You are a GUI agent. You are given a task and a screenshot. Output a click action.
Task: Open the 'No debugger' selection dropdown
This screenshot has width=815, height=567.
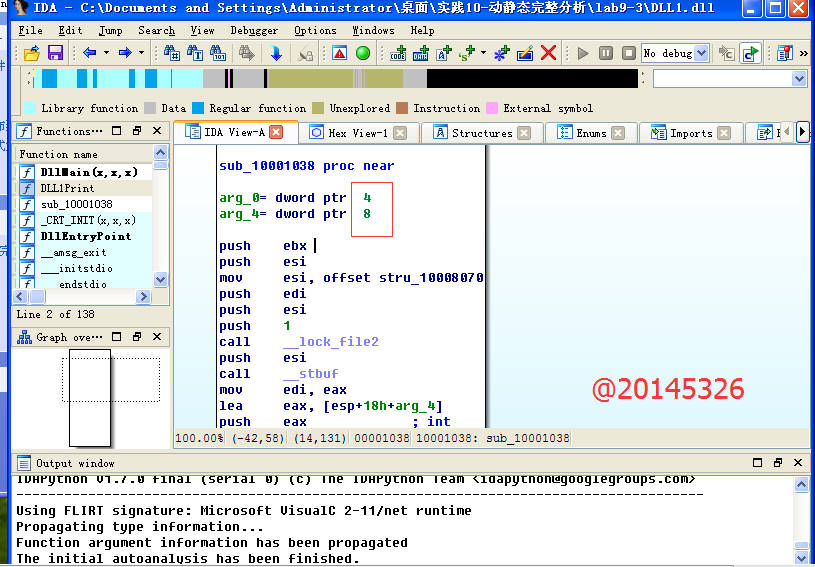701,53
